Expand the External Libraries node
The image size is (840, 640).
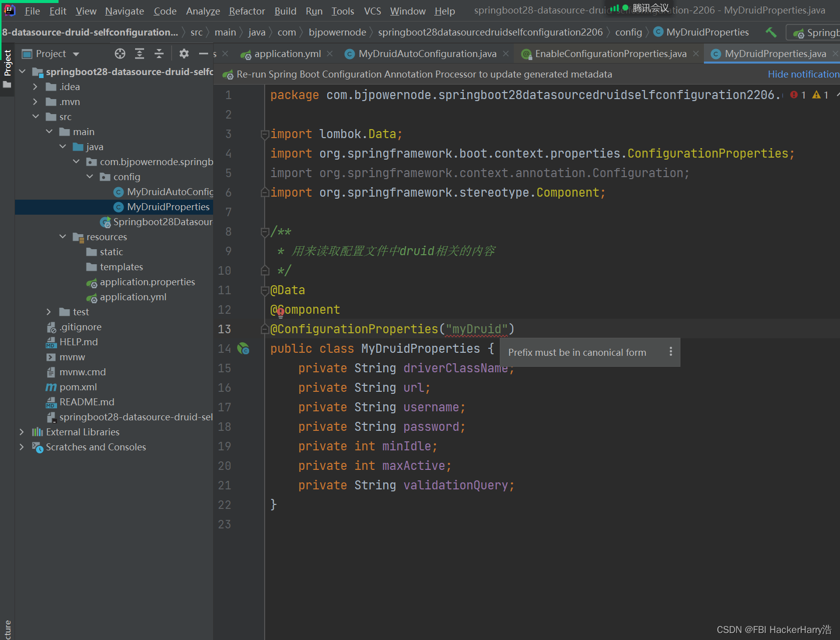(22, 432)
